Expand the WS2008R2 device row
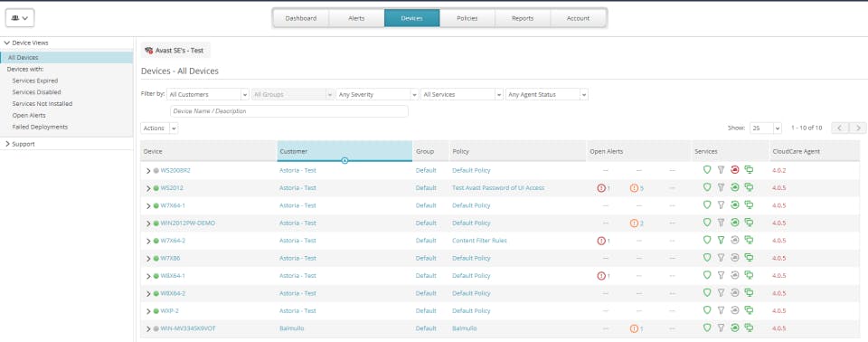 pos(148,171)
